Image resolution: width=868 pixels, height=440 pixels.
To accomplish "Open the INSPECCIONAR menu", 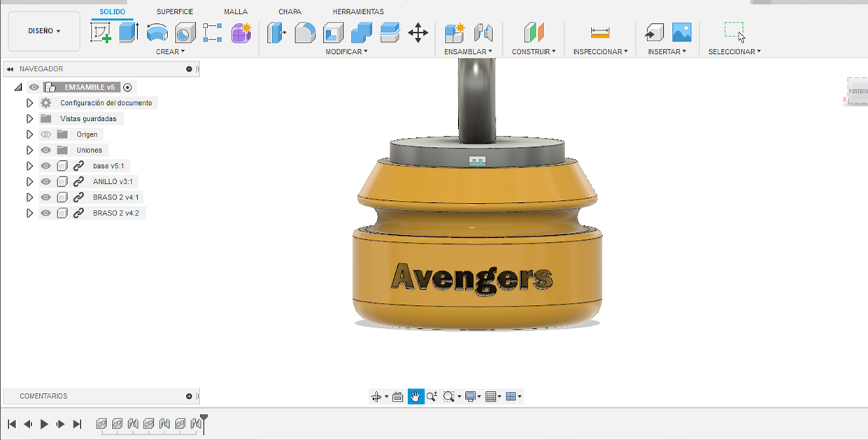I will (600, 52).
